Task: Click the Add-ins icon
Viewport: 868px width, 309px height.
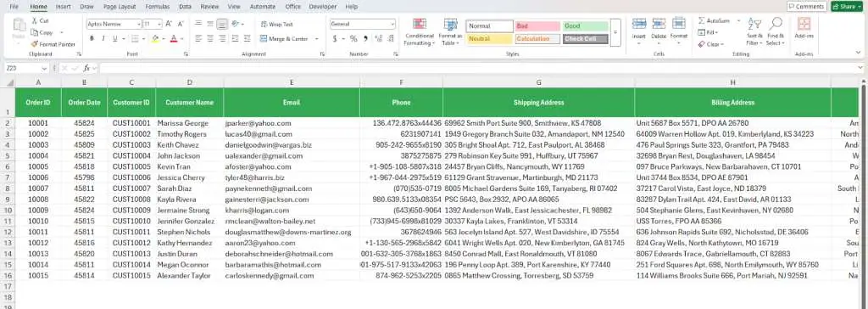Action: click(x=804, y=24)
